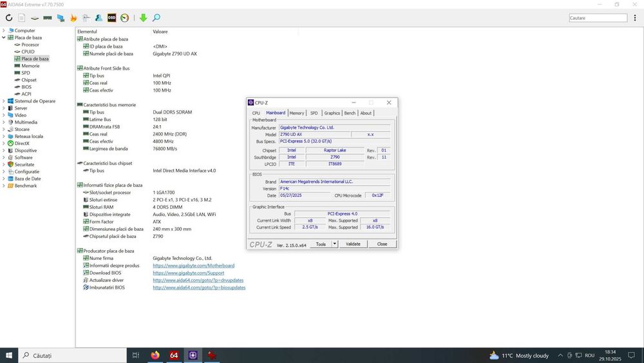Open the aida64 drvupdates link
Image resolution: width=644 pixels, height=363 pixels.
coord(198,280)
